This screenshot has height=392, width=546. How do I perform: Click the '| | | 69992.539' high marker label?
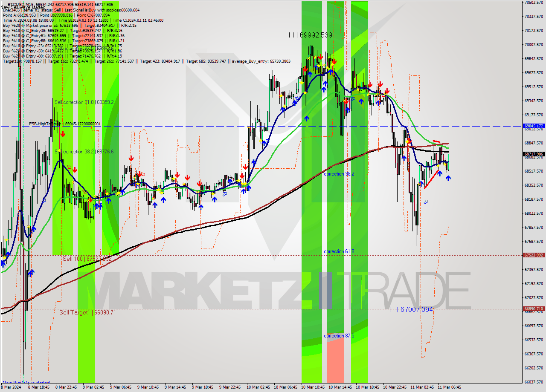[x=310, y=35]
